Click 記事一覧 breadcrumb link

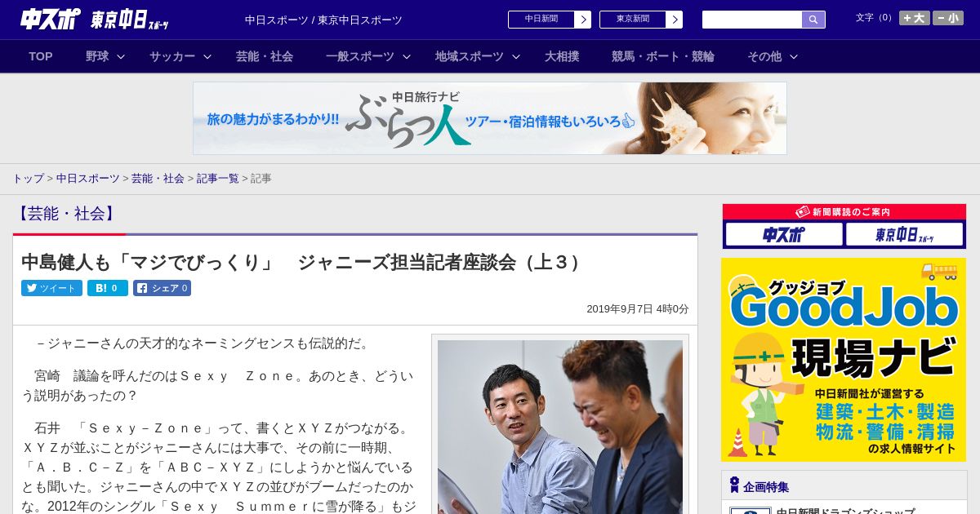click(x=218, y=178)
